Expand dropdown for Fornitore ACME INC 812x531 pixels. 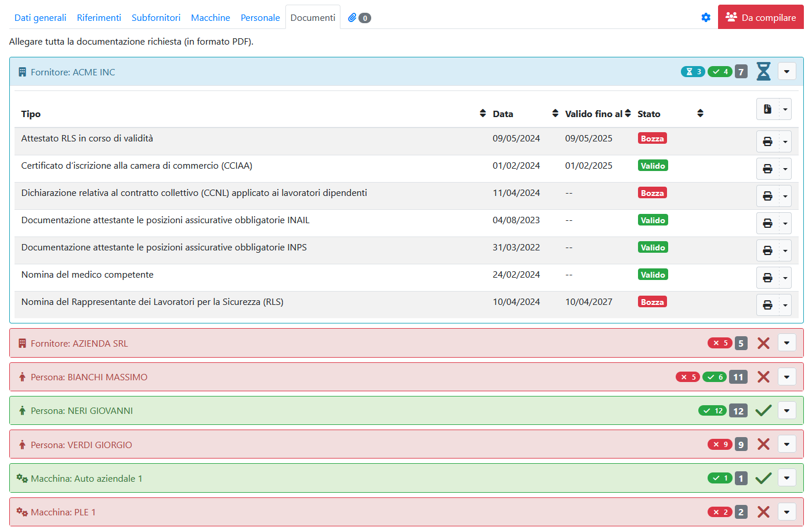pos(786,72)
